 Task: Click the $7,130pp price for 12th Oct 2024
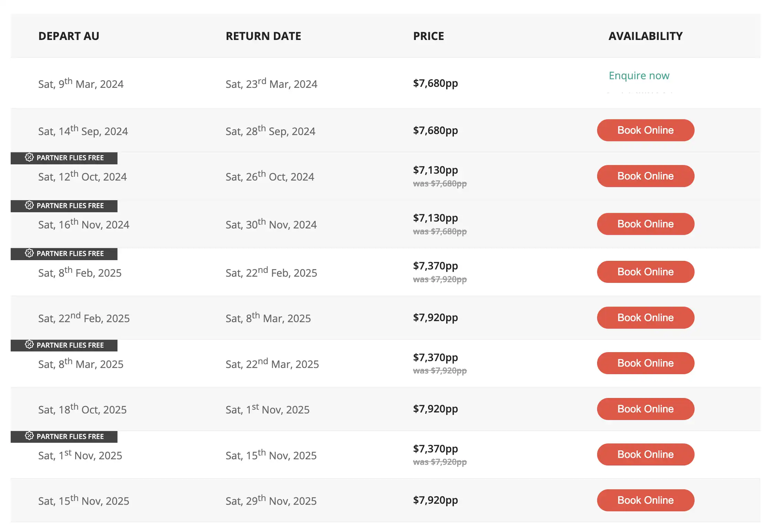(435, 170)
